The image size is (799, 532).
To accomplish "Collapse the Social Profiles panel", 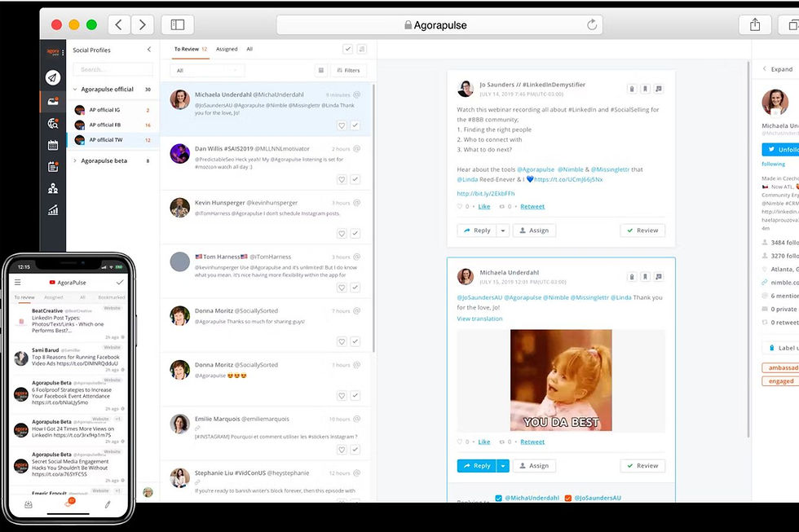I will 148,50.
